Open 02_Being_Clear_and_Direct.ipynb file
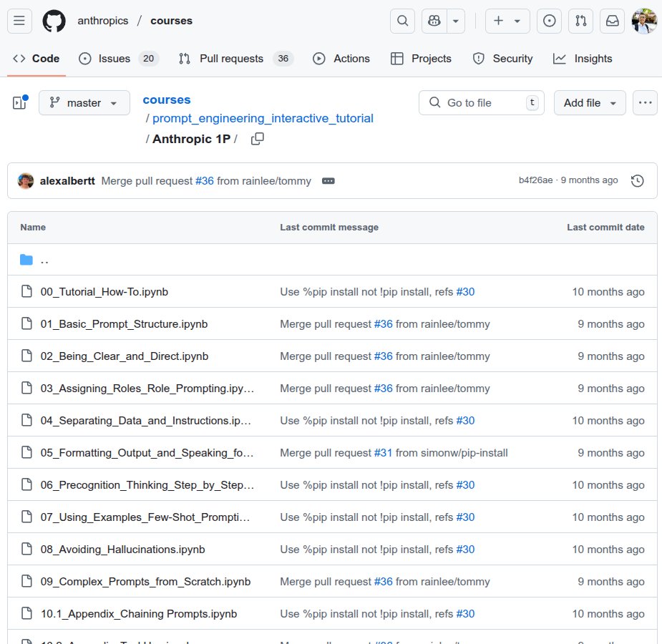 tap(125, 356)
